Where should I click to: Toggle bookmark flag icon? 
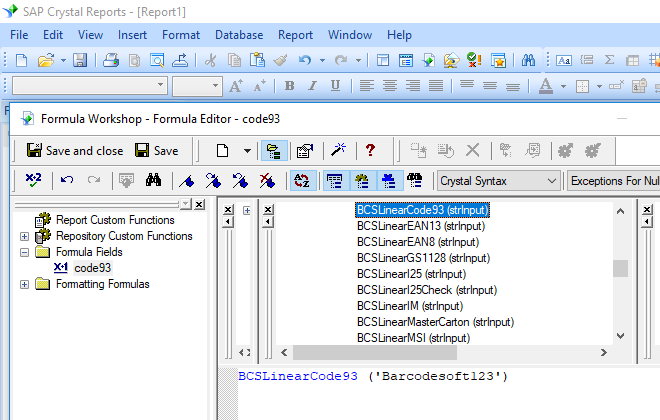(186, 181)
